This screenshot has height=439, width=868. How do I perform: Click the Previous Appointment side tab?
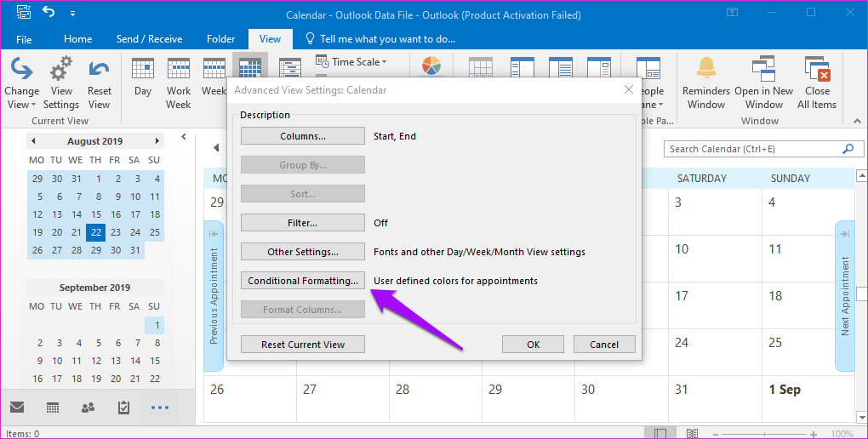click(x=214, y=296)
